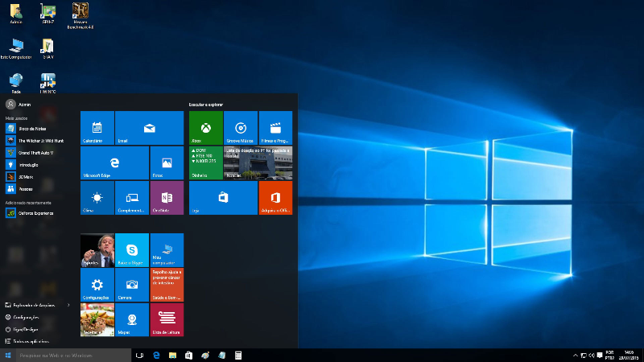The width and height of the screenshot is (644, 362).
Task: Select the Este Computador desktop icon
Action: (16, 49)
